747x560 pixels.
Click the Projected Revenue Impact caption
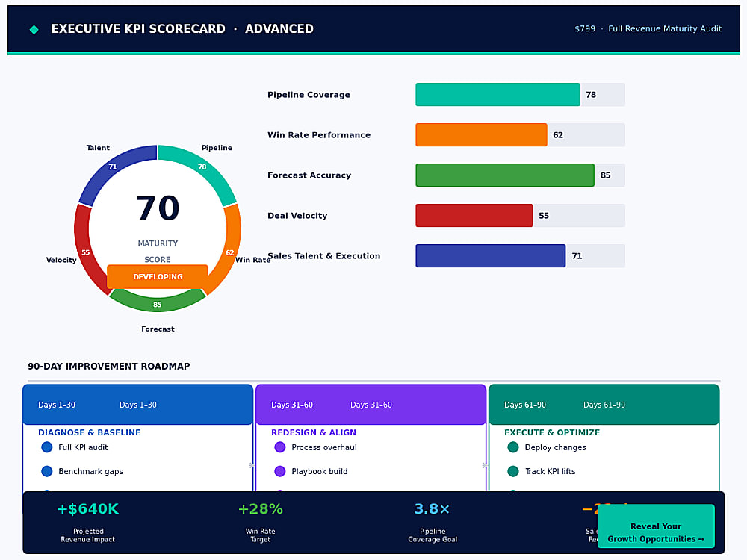[87, 535]
